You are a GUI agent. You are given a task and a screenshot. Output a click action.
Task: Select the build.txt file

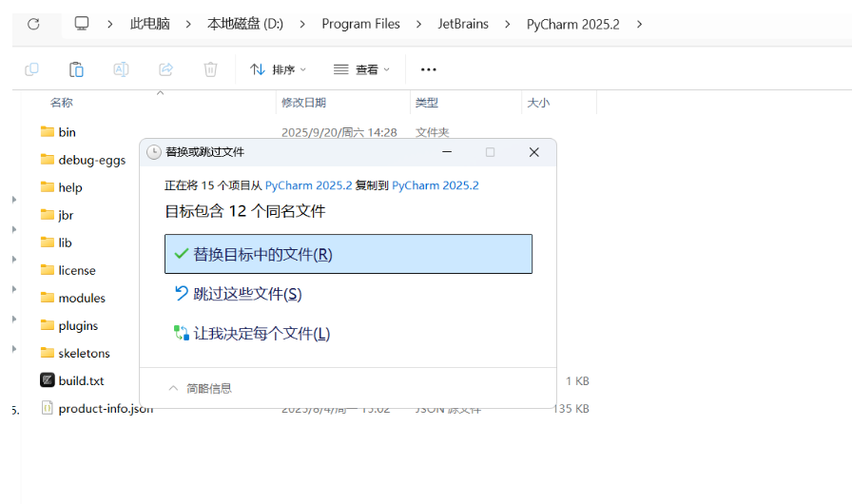click(x=71, y=380)
